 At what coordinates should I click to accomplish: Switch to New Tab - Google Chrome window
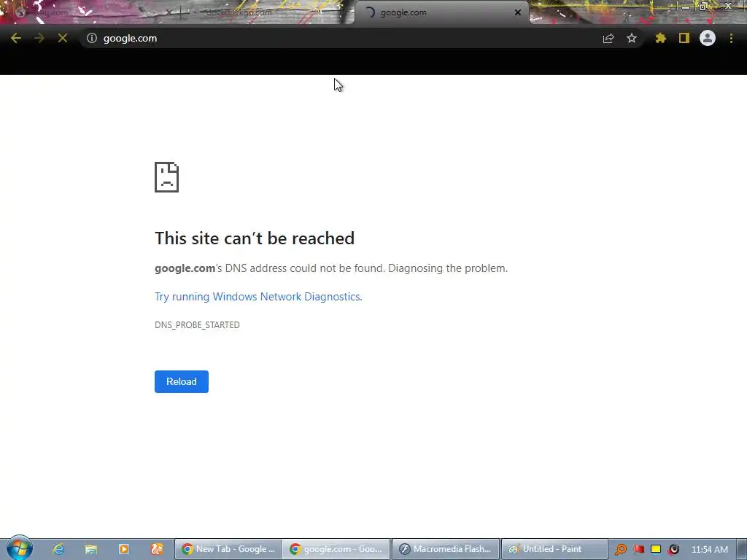pyautogui.click(x=228, y=549)
